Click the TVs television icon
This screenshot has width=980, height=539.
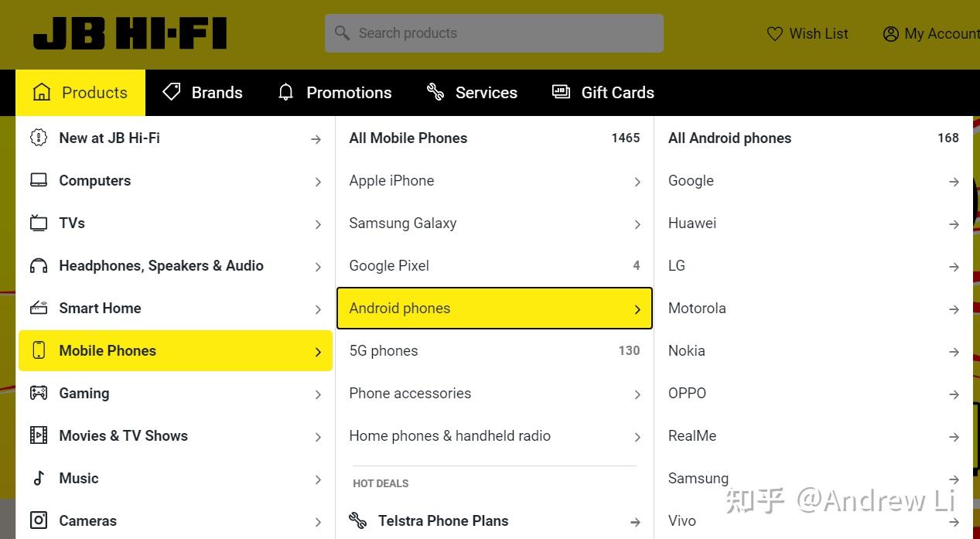[39, 223]
